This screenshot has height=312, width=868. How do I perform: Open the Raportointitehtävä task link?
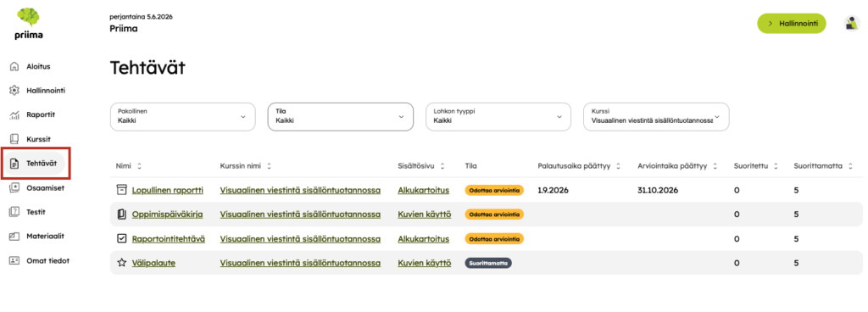pos(169,238)
